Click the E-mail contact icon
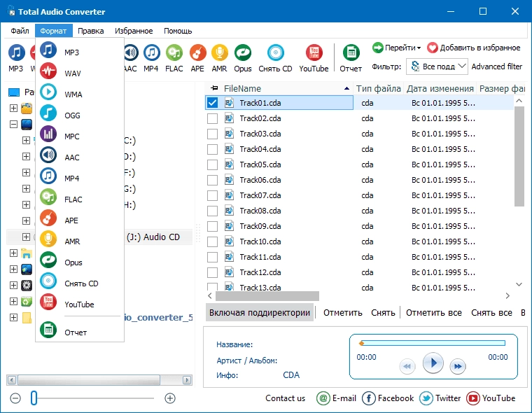 coord(323,398)
